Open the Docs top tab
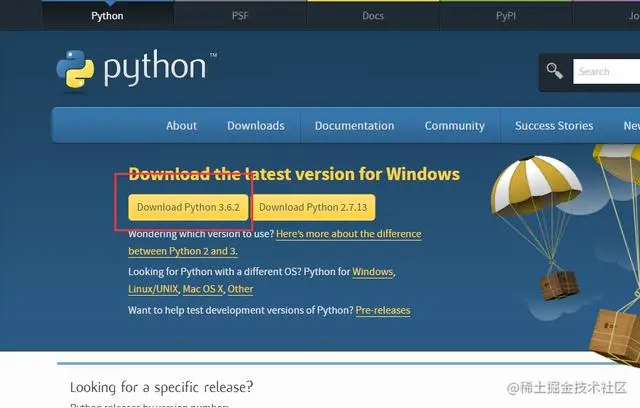Viewport: 640px width, 408px height. pyautogui.click(x=373, y=16)
